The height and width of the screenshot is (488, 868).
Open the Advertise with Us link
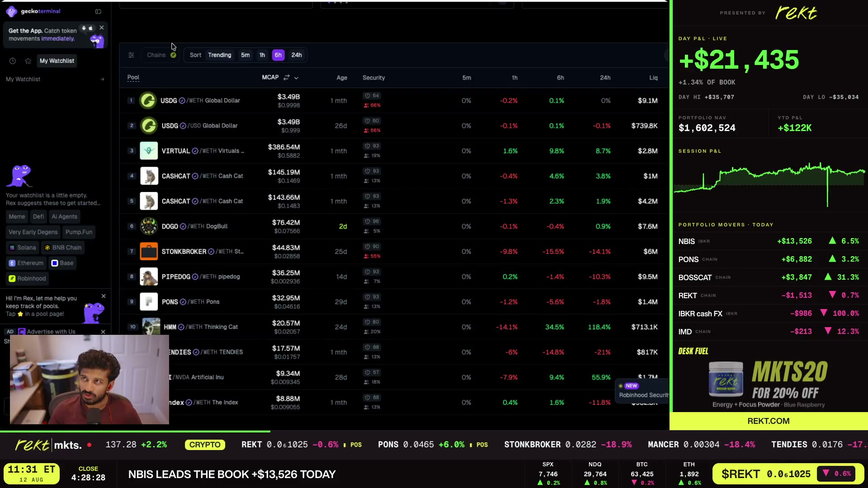pyautogui.click(x=51, y=332)
